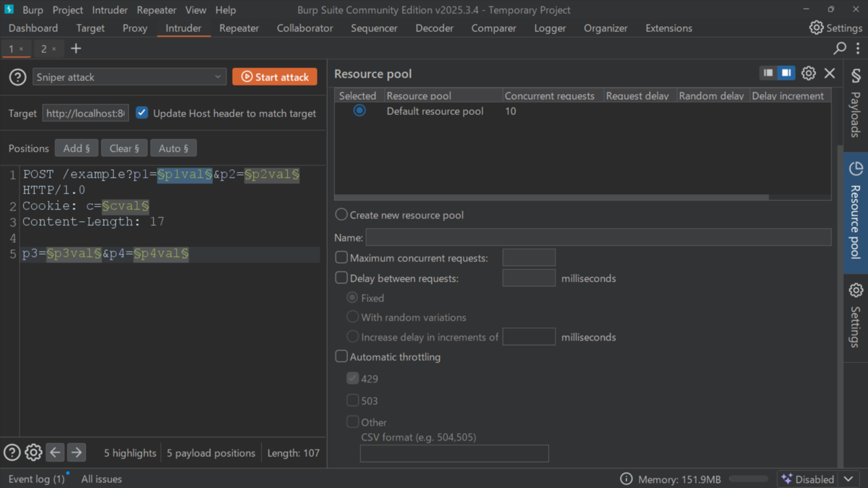The image size is (868, 488).
Task: Open All issues in status bar
Action: click(x=101, y=479)
